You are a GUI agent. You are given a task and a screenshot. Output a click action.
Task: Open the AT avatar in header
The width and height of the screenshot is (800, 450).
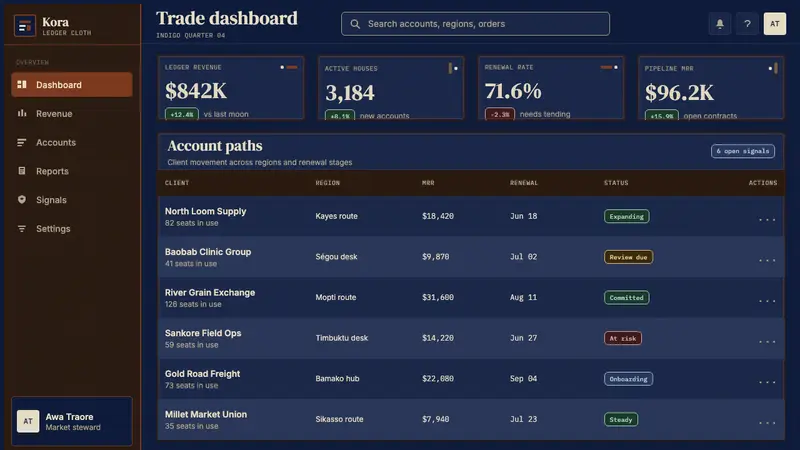coord(774,24)
